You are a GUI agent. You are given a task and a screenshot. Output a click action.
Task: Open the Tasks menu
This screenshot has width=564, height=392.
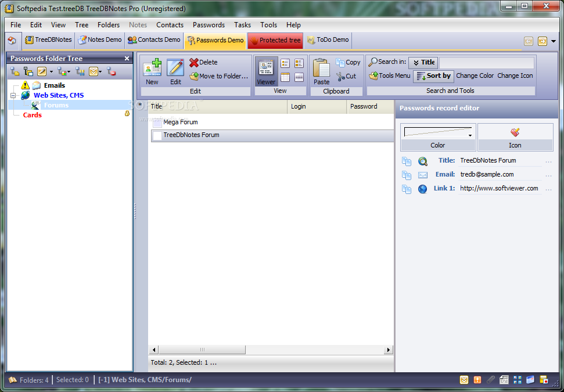tap(242, 25)
